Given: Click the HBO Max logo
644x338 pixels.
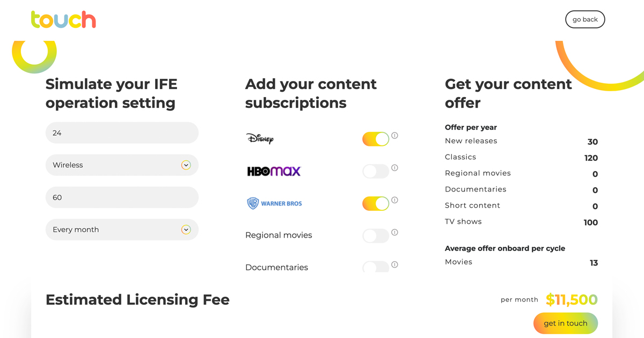Looking at the screenshot, I should [274, 171].
